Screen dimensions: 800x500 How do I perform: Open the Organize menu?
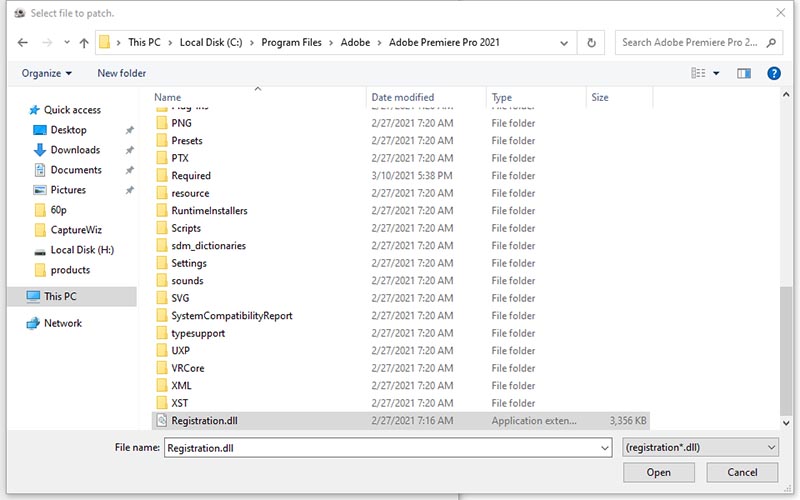click(x=46, y=73)
